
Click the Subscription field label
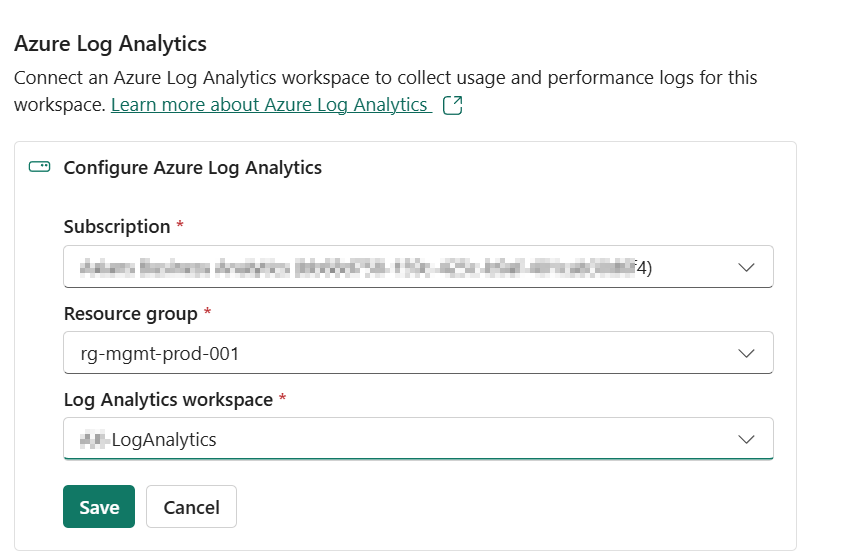(117, 226)
